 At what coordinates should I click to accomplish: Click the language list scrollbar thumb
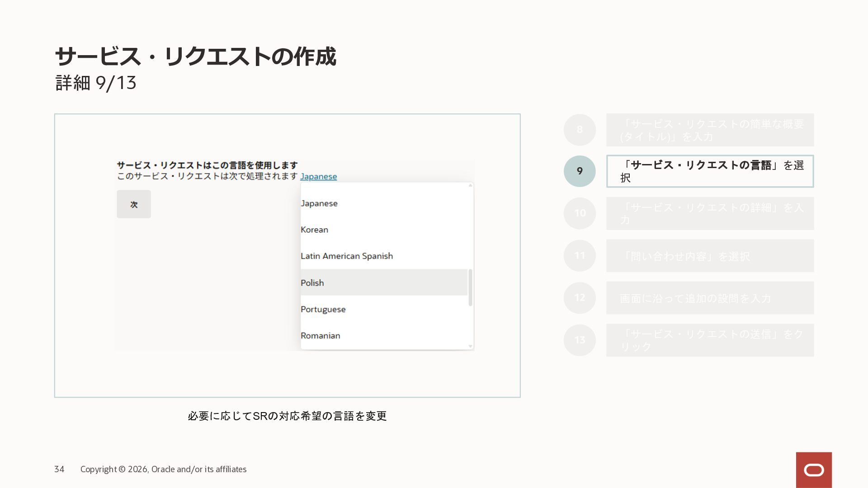[470, 287]
